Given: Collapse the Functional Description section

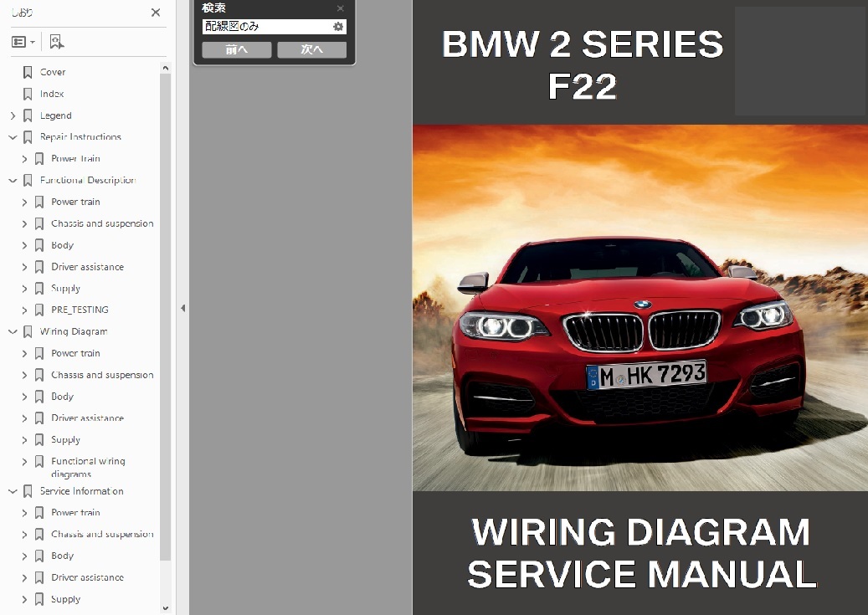Looking at the screenshot, I should pyautogui.click(x=13, y=181).
